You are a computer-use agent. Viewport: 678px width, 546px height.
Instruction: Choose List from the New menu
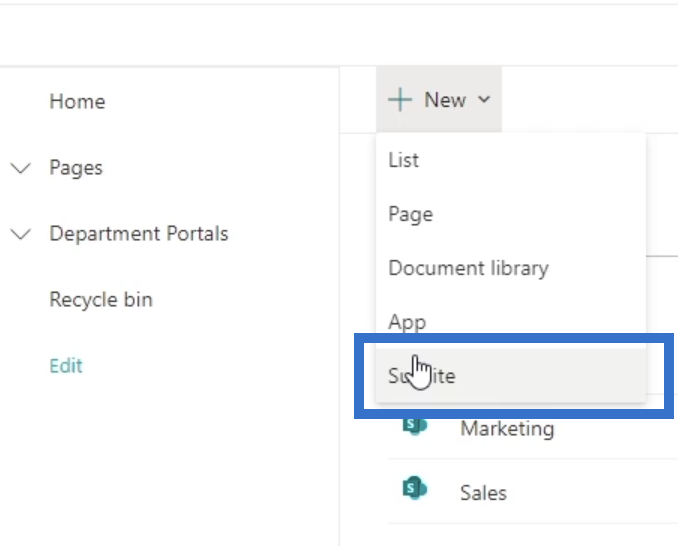click(x=404, y=160)
